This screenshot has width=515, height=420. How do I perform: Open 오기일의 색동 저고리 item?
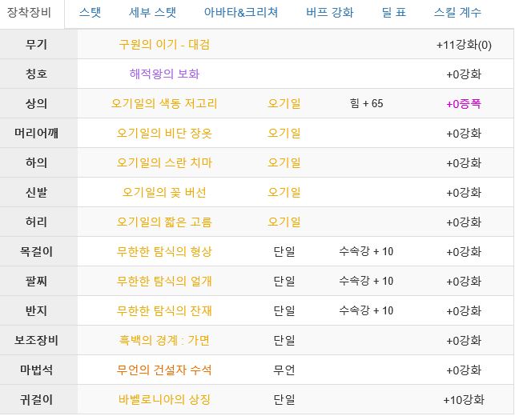coord(164,104)
